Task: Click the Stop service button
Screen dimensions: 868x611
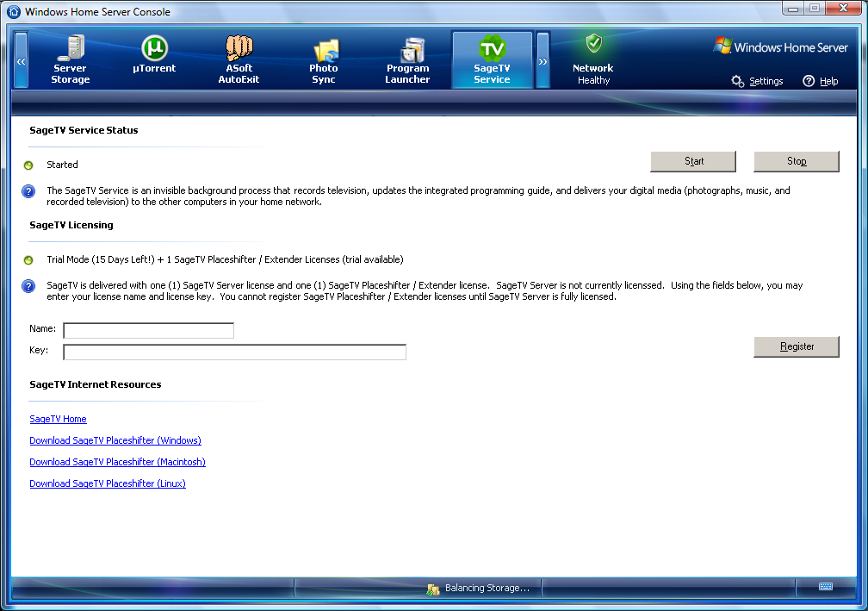Action: coord(796,161)
